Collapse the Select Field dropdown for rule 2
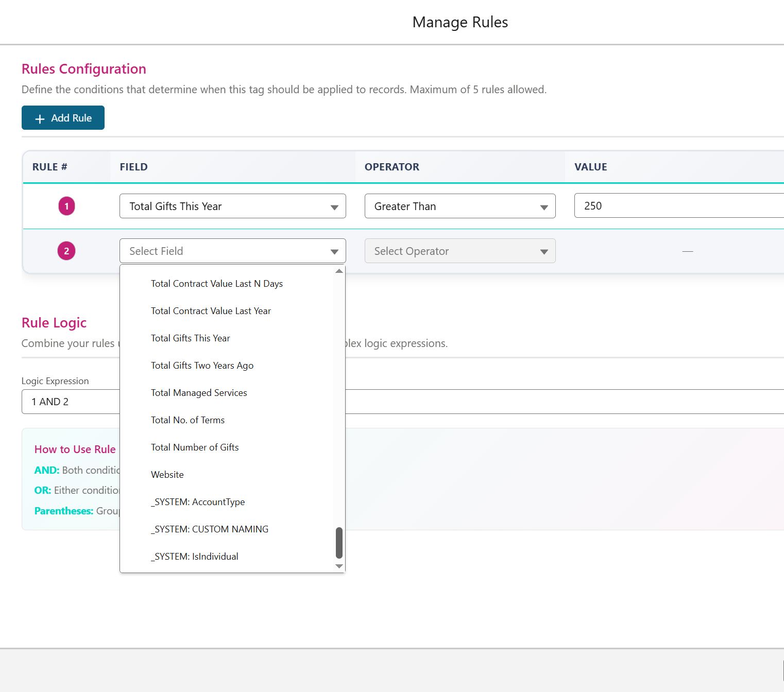This screenshot has height=692, width=784. (232, 251)
